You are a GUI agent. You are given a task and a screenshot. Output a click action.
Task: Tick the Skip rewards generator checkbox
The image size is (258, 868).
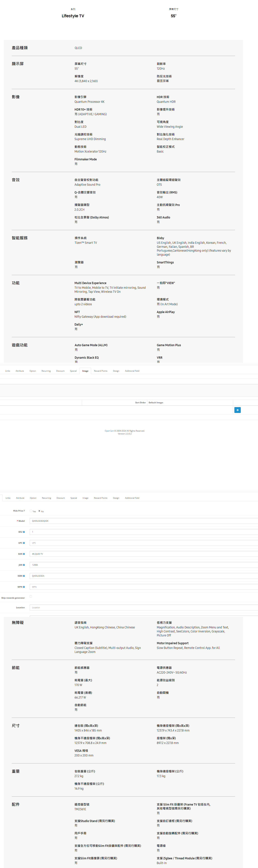click(x=31, y=596)
